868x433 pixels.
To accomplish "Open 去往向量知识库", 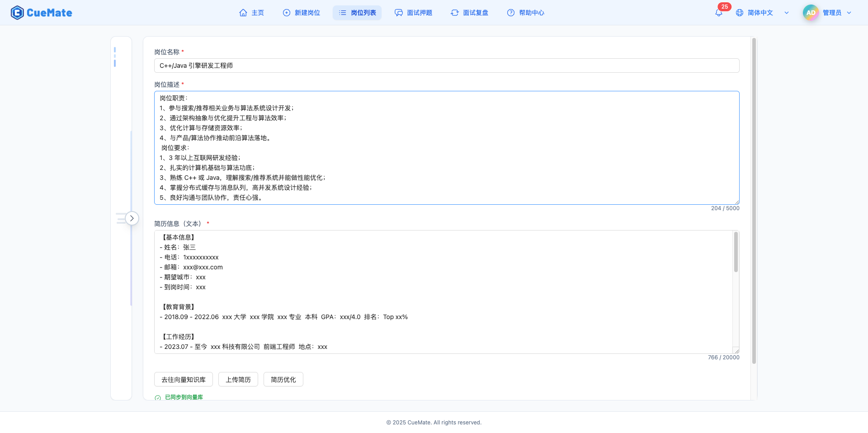I will (x=183, y=379).
